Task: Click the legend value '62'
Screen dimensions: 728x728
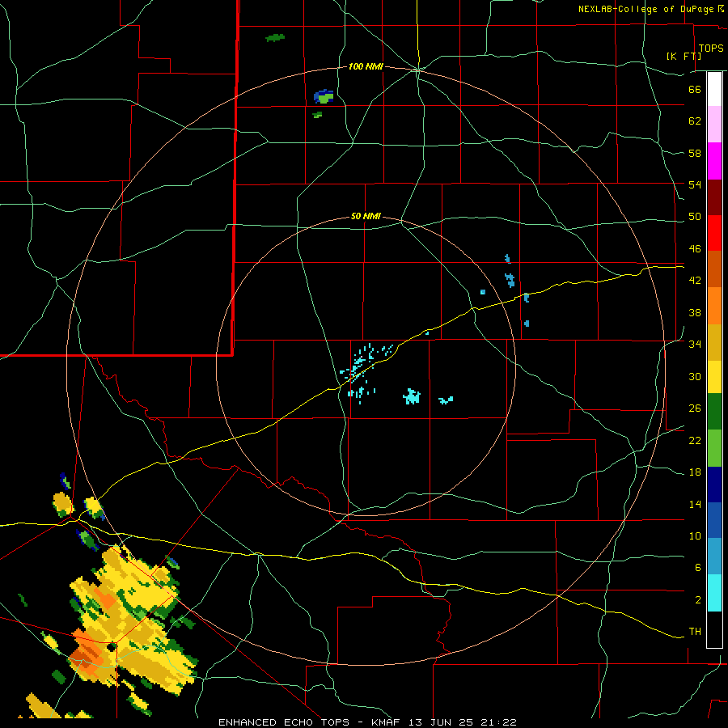Action: coord(695,121)
